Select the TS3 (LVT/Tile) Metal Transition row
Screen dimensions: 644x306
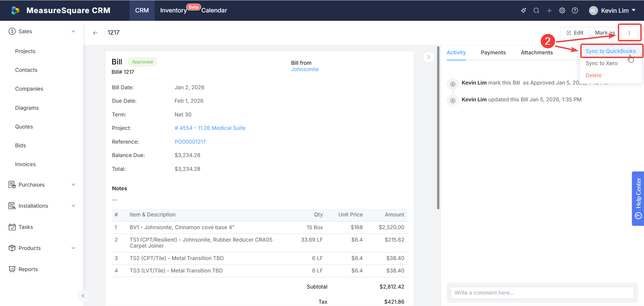coord(259,271)
